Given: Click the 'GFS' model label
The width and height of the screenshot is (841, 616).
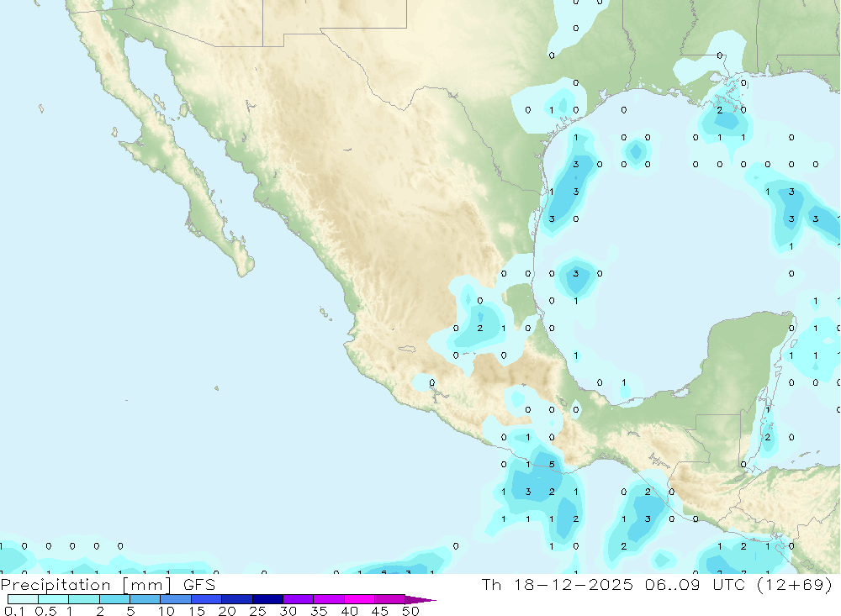Looking at the screenshot, I should point(199,585).
